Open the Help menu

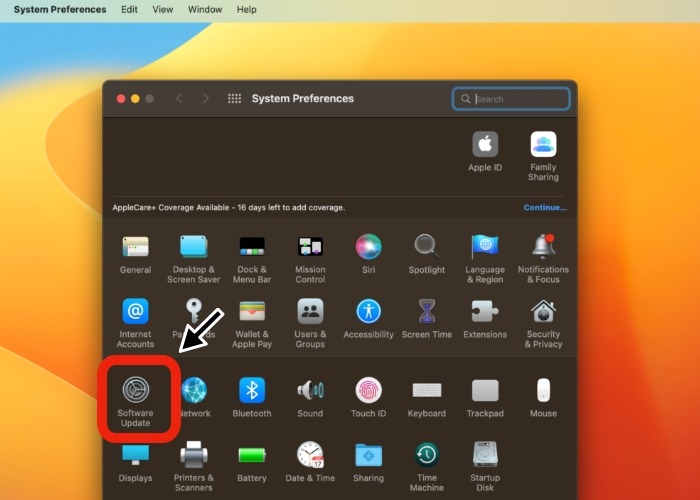click(x=246, y=9)
